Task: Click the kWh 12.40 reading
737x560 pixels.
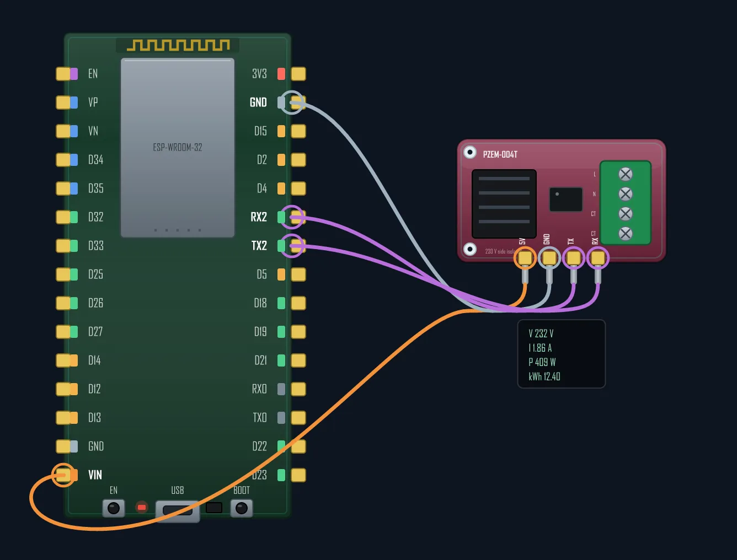Action: pyautogui.click(x=544, y=376)
